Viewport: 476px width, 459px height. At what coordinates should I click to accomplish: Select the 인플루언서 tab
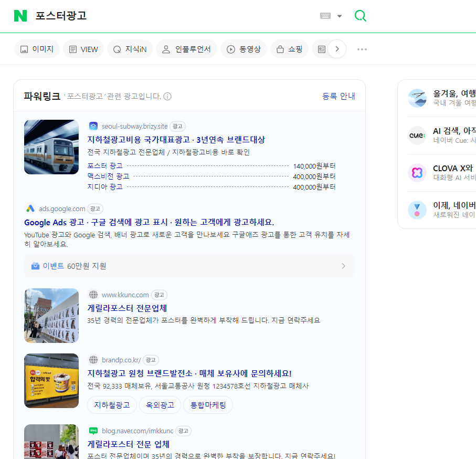186,49
